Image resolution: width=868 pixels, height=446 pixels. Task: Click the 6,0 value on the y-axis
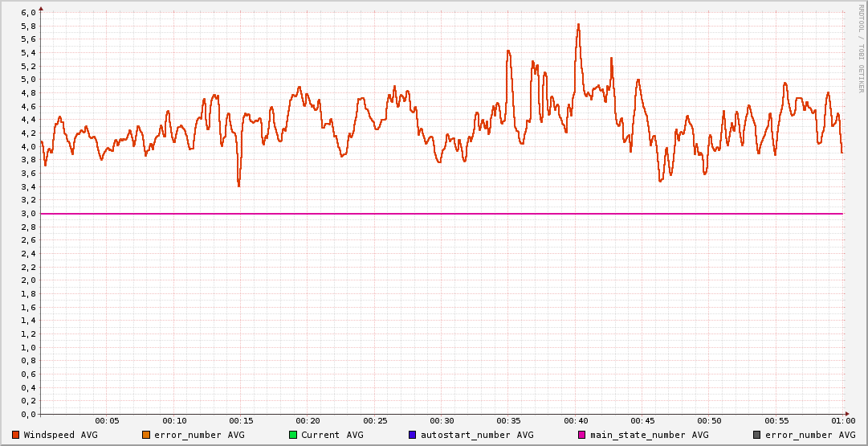coord(28,13)
